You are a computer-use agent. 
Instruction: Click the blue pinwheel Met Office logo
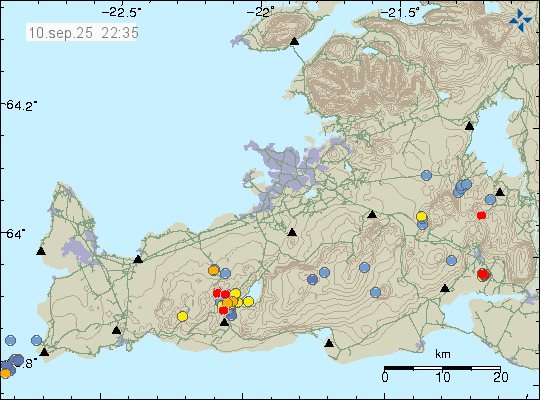coord(520,21)
